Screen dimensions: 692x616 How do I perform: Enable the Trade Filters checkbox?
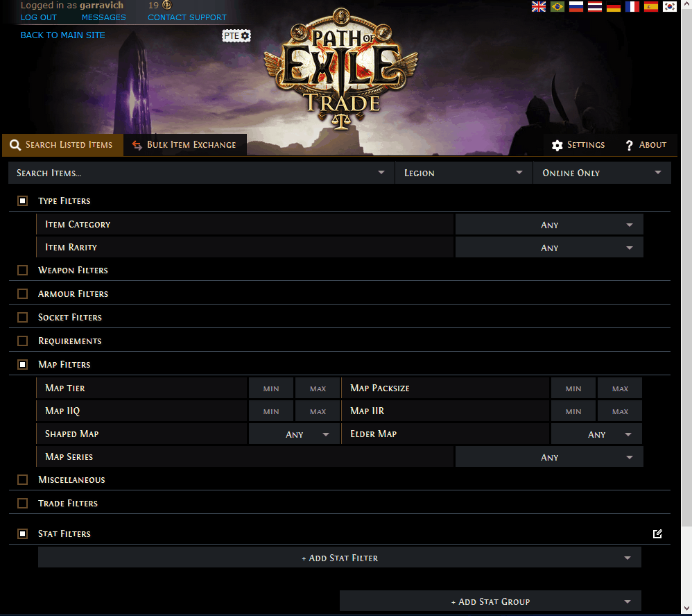pos(22,504)
